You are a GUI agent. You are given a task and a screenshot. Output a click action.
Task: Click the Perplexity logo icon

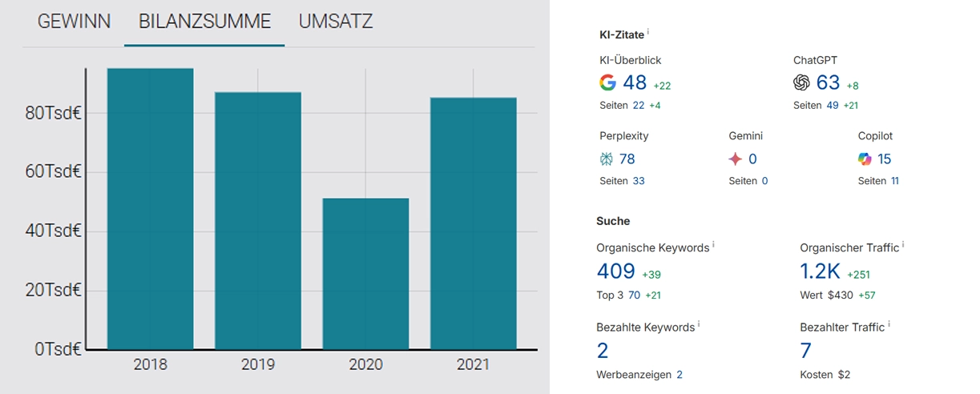pyautogui.click(x=607, y=159)
